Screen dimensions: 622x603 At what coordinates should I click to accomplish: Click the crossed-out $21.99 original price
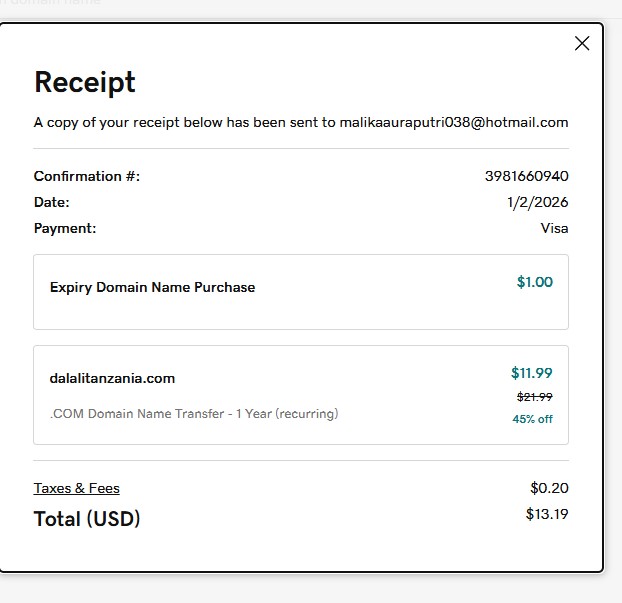click(x=534, y=397)
